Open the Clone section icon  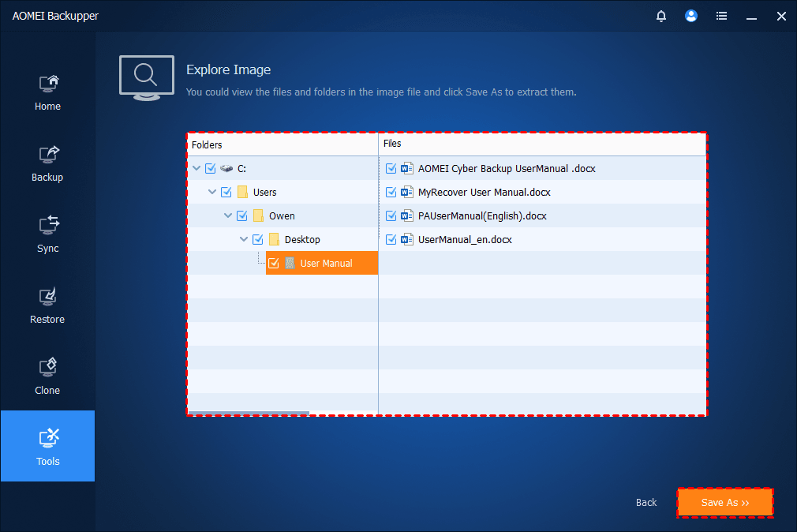point(48,367)
